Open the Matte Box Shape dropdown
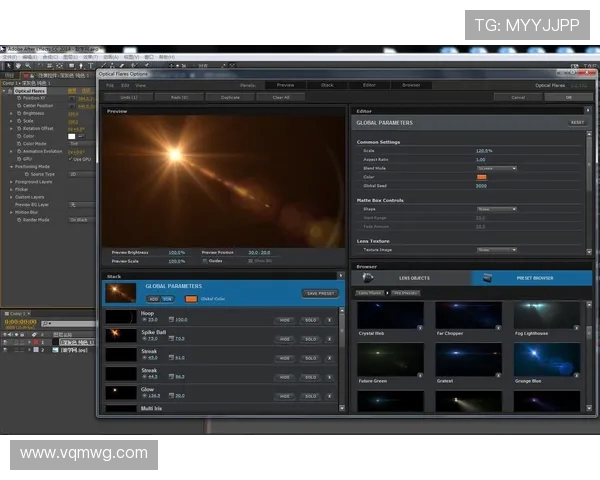 click(497, 209)
